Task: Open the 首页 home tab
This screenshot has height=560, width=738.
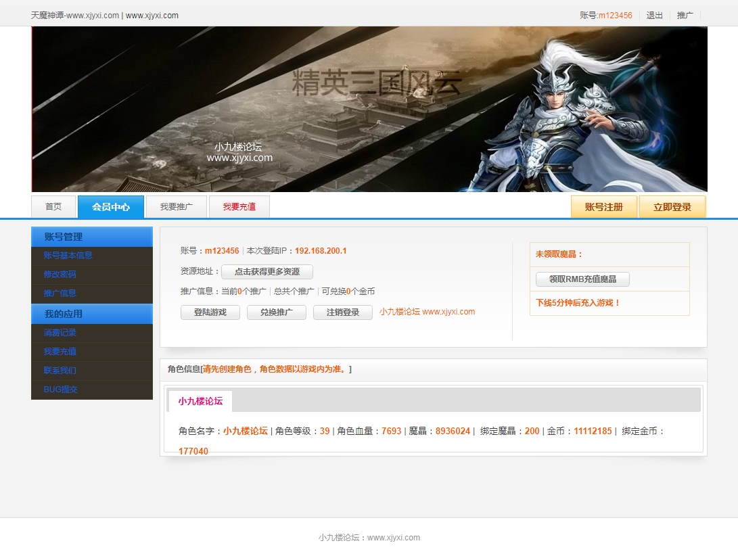Action: 53,207
